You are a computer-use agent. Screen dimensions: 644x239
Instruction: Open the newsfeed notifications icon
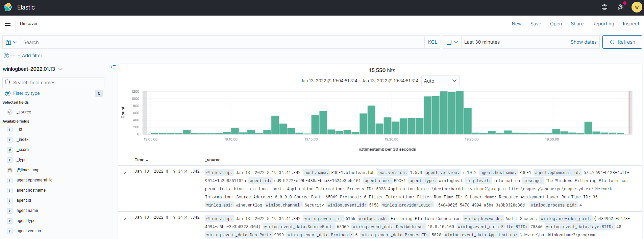click(621, 7)
